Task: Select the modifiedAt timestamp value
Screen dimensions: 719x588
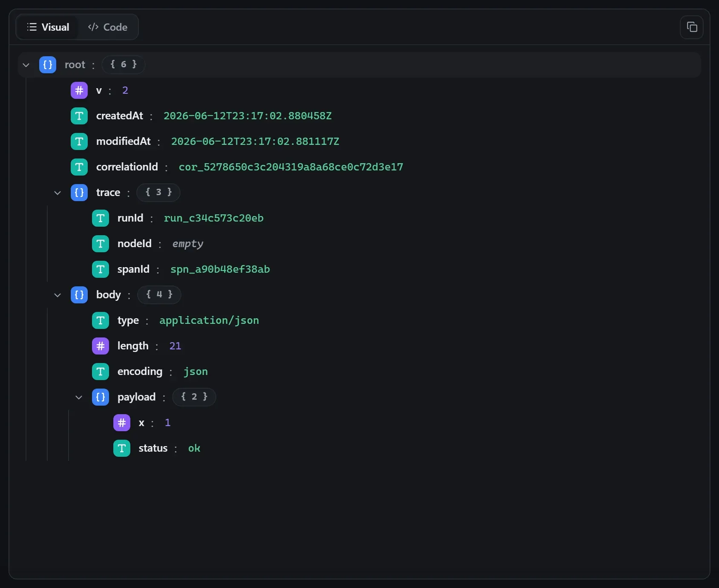Action: [255, 141]
